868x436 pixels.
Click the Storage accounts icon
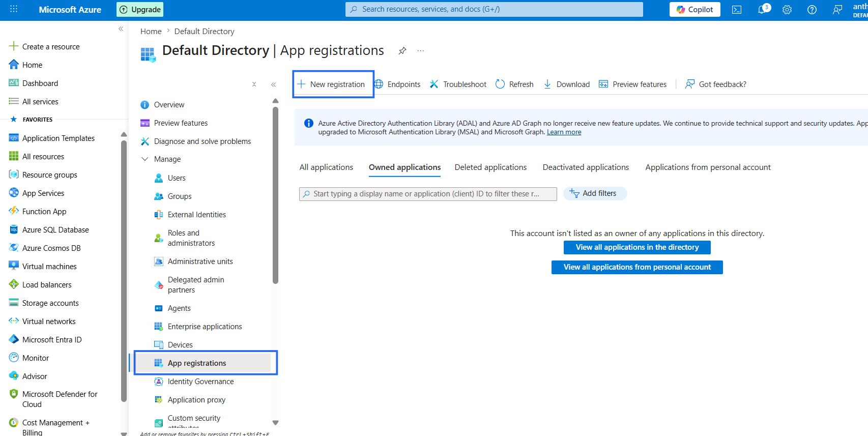14,303
